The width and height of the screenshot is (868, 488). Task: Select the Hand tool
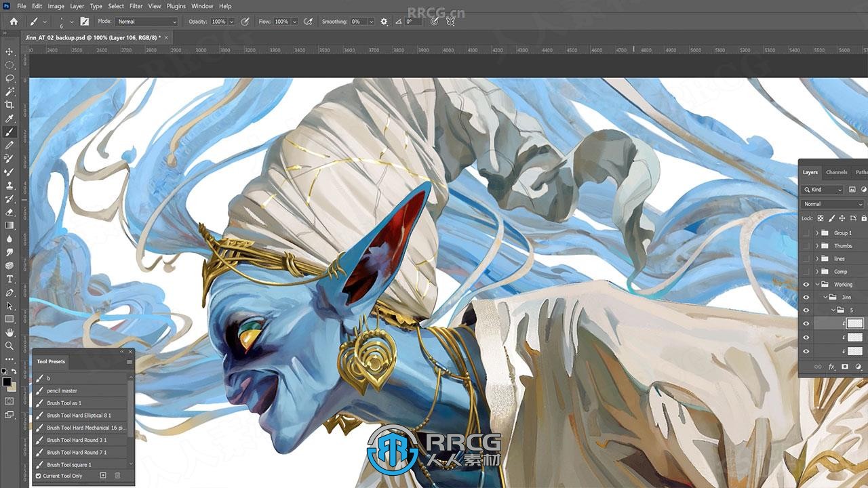pyautogui.click(x=9, y=332)
